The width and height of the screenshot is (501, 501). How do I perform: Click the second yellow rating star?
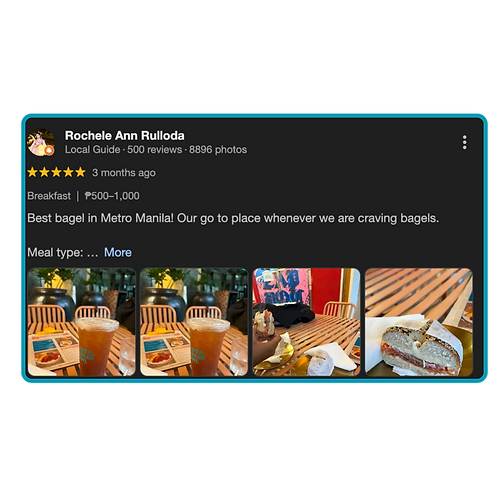(44, 172)
